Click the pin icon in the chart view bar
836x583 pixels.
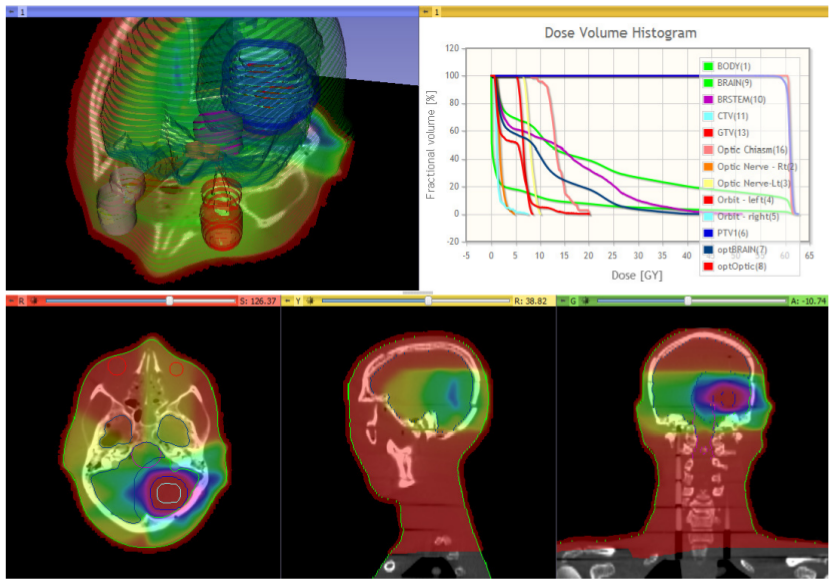(425, 11)
